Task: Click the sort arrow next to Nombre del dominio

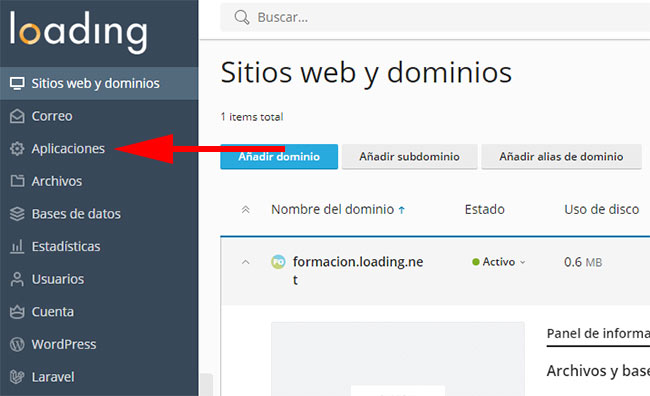Action: point(401,210)
